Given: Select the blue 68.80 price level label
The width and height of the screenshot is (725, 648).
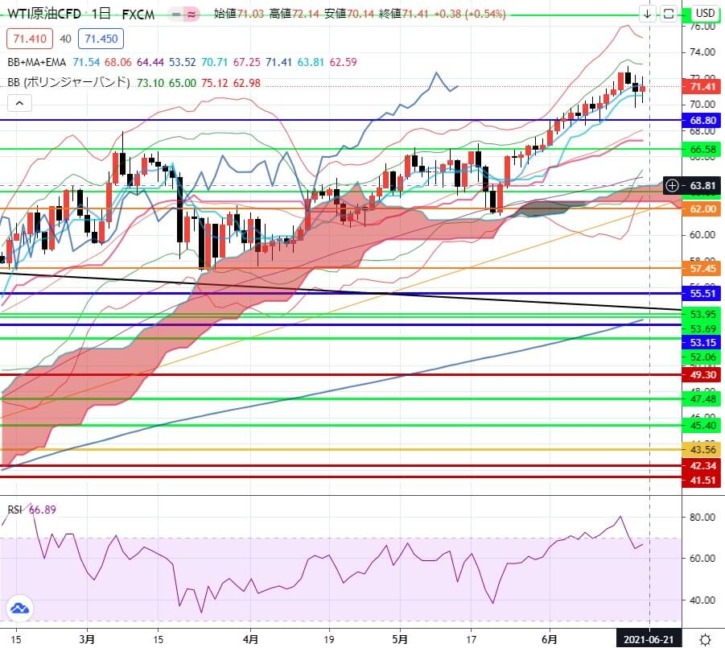Looking at the screenshot, I should (x=703, y=120).
